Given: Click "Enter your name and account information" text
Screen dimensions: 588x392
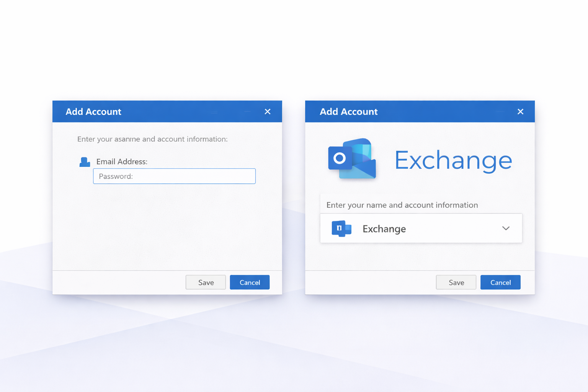Looking at the screenshot, I should [x=402, y=205].
